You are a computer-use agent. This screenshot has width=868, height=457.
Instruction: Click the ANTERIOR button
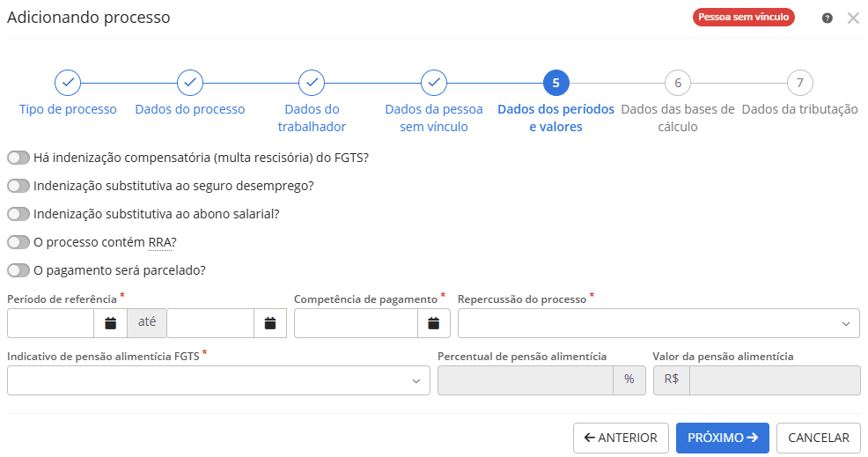click(x=620, y=438)
